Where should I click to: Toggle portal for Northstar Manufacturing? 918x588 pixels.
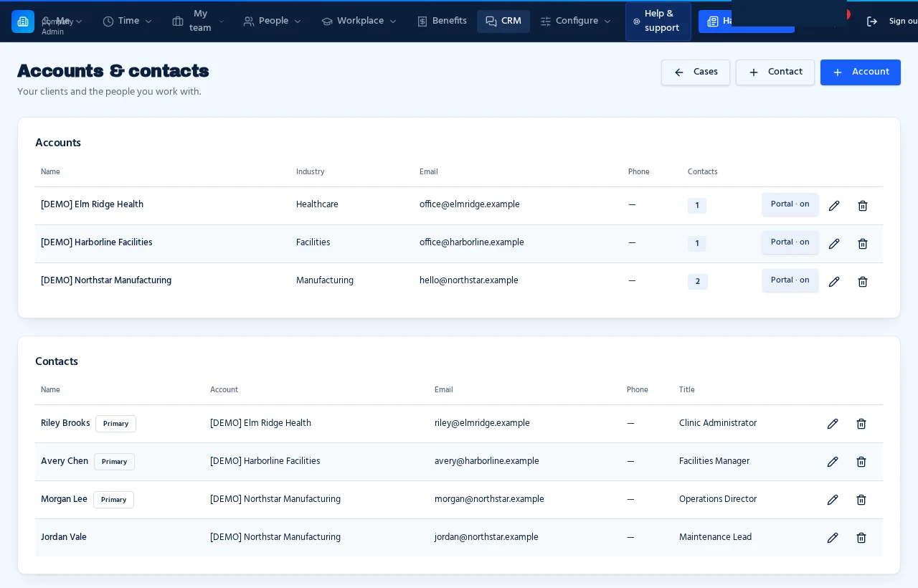[790, 280]
